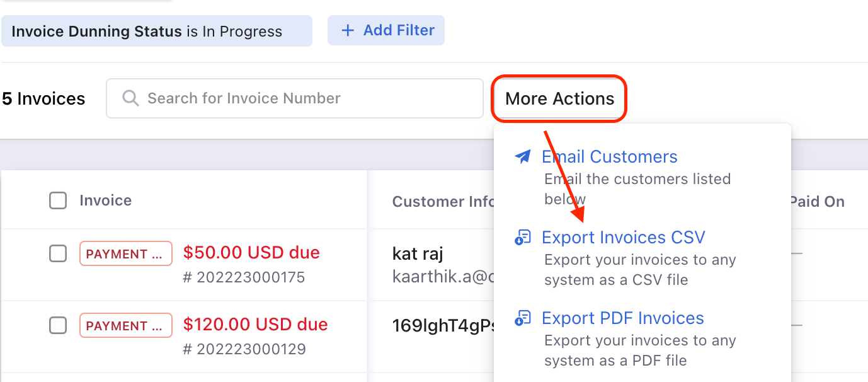The image size is (868, 382).
Task: Click the plus icon on Add Filter
Action: click(x=347, y=30)
